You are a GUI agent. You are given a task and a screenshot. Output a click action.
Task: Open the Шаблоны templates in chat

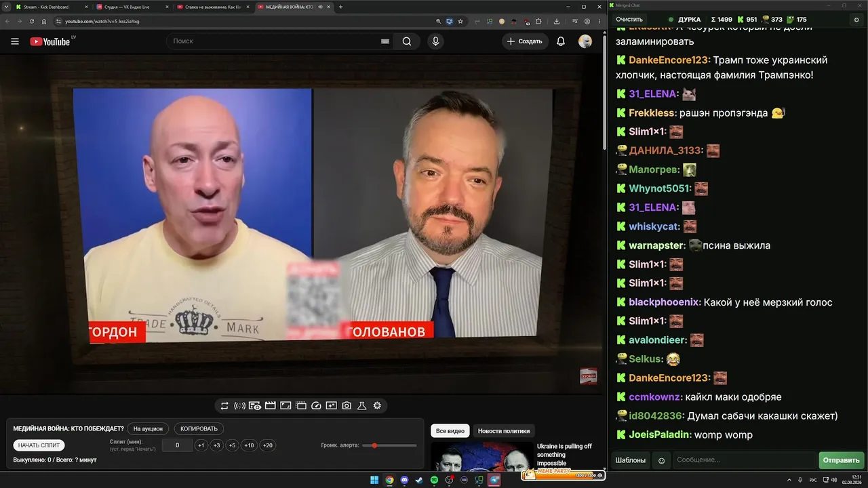tap(631, 460)
